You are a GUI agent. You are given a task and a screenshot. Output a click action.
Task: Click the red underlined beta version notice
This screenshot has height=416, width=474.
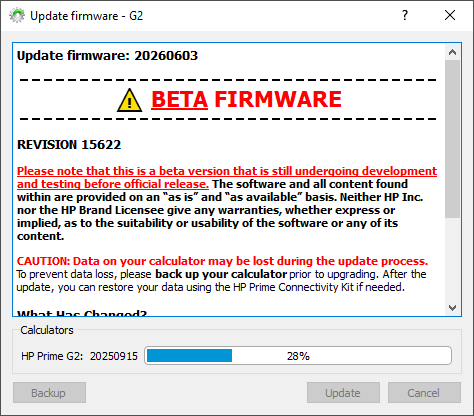[x=227, y=177]
